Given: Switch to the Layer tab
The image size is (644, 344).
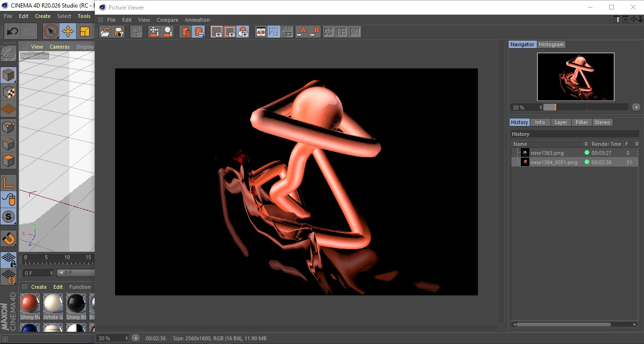Looking at the screenshot, I should point(561,122).
